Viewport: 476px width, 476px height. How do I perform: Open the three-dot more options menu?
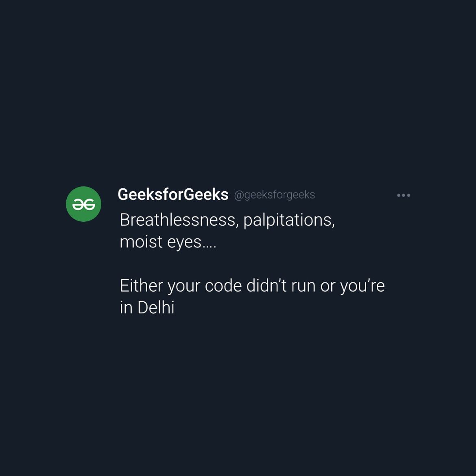(x=404, y=195)
